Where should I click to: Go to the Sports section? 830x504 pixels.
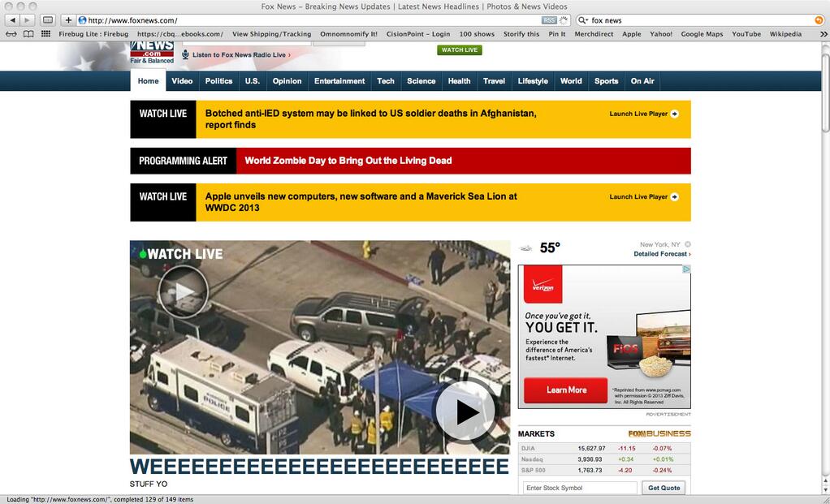[x=606, y=81]
